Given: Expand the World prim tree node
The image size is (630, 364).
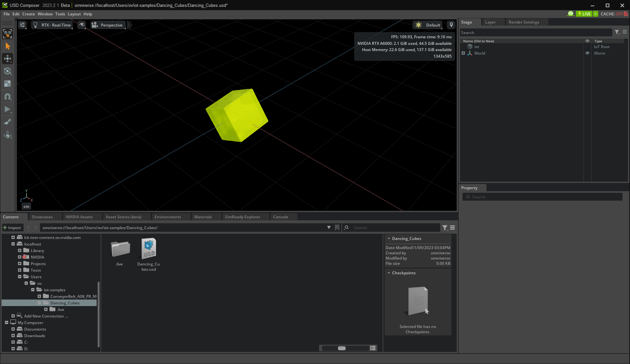Looking at the screenshot, I should [x=463, y=53].
